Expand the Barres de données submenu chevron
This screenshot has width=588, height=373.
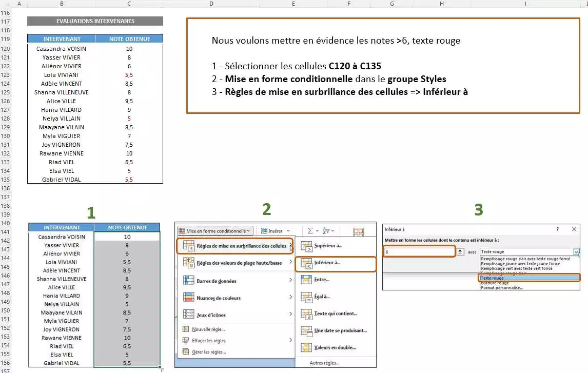pos(290,280)
